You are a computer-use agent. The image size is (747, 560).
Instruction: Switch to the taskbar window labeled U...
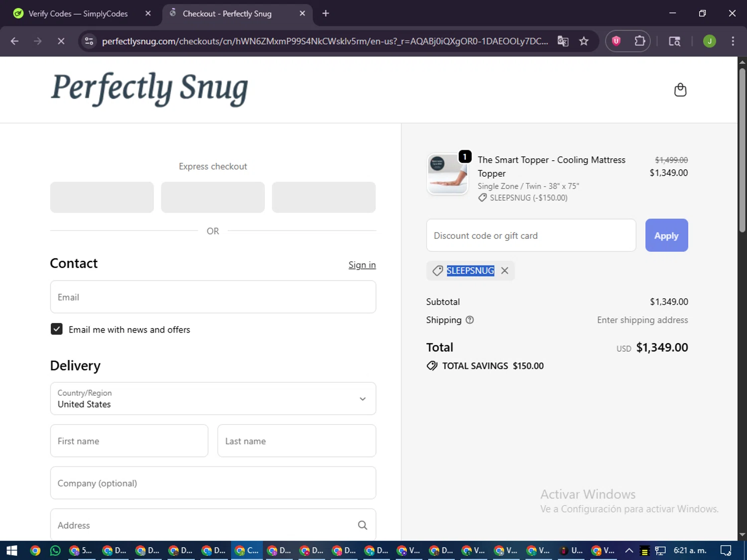[571, 551]
